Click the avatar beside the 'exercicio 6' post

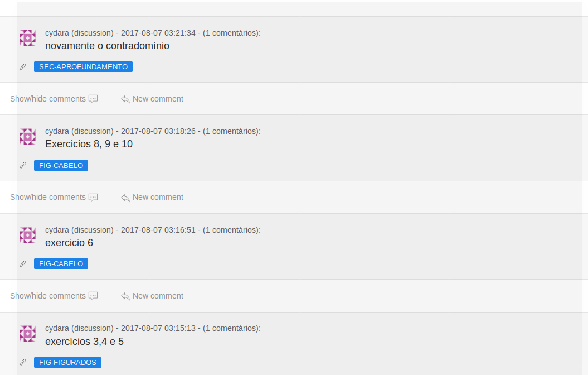pos(27,235)
